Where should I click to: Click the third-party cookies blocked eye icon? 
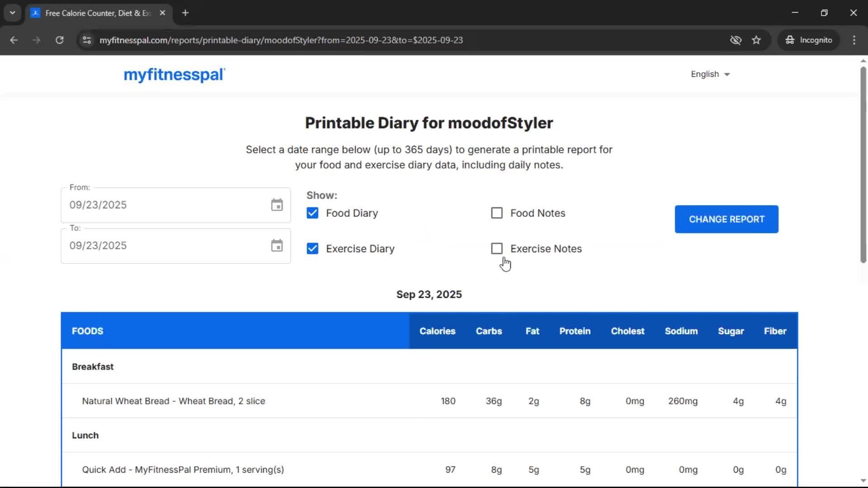736,40
